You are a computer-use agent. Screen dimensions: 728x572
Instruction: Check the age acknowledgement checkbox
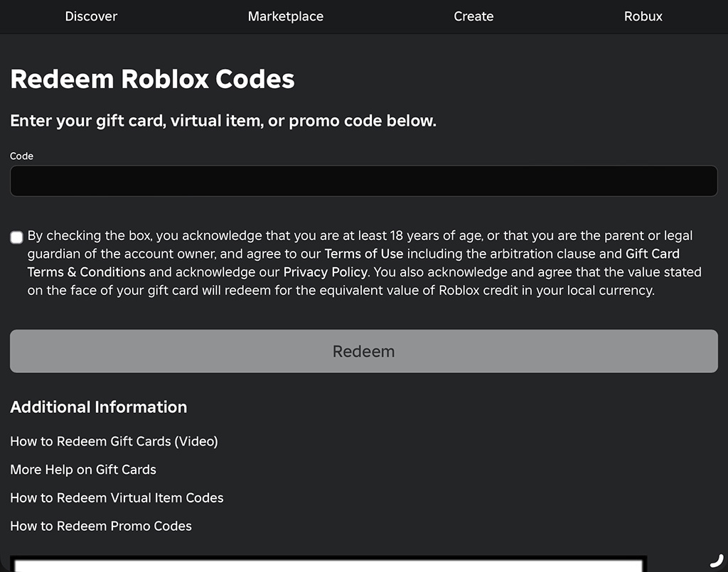[17, 237]
